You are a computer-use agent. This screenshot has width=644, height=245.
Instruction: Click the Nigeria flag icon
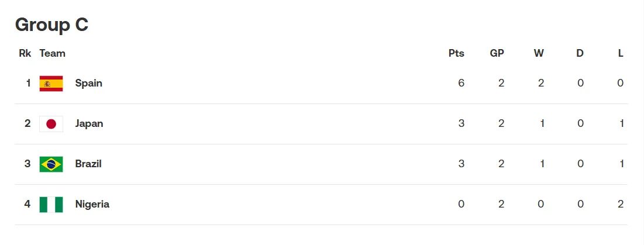tap(51, 205)
